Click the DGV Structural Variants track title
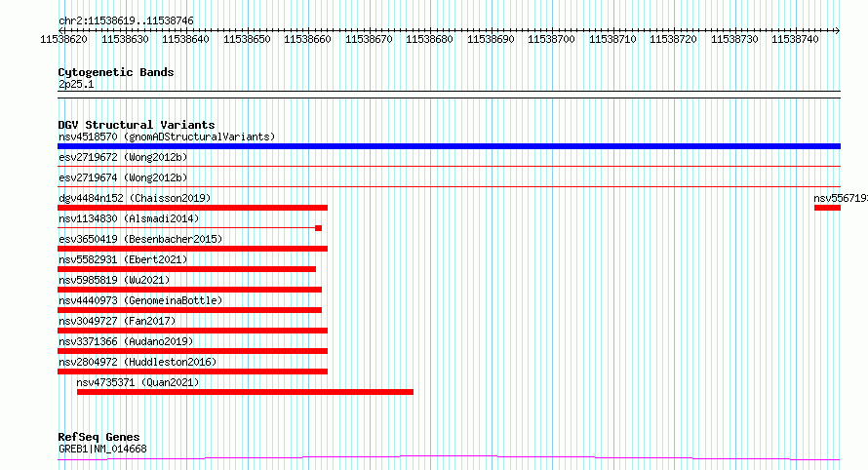 click(x=137, y=125)
